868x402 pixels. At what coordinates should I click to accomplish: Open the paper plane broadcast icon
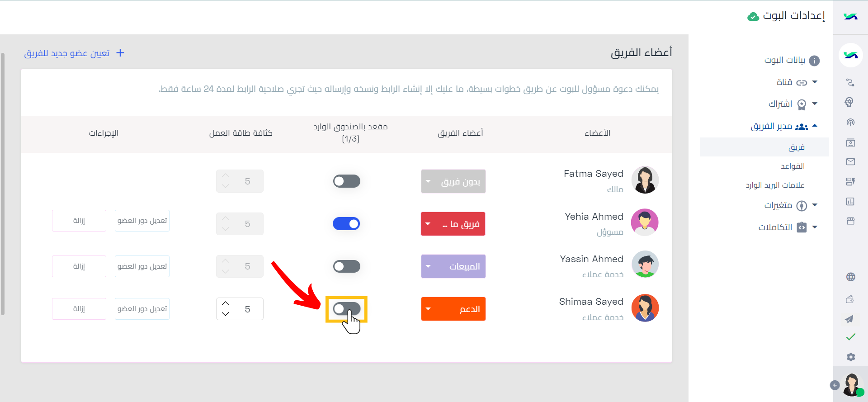[x=849, y=319]
